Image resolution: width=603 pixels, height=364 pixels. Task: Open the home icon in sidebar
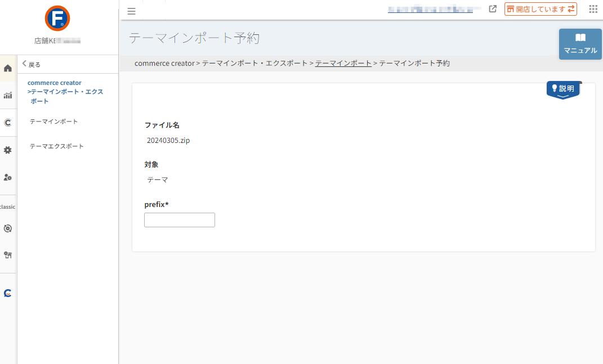[x=8, y=69]
